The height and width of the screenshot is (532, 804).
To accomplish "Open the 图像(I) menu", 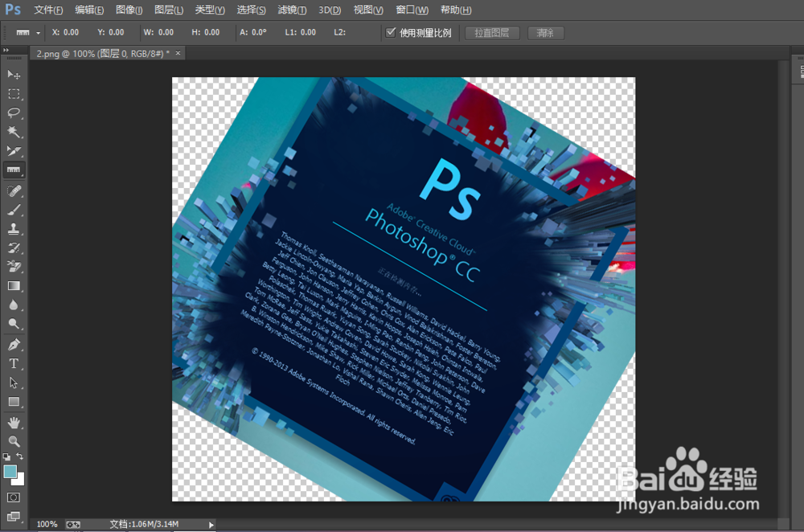I will pos(129,10).
